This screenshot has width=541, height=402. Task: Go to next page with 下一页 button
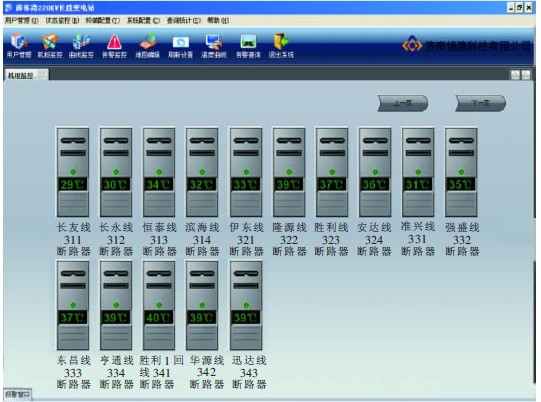coord(480,103)
